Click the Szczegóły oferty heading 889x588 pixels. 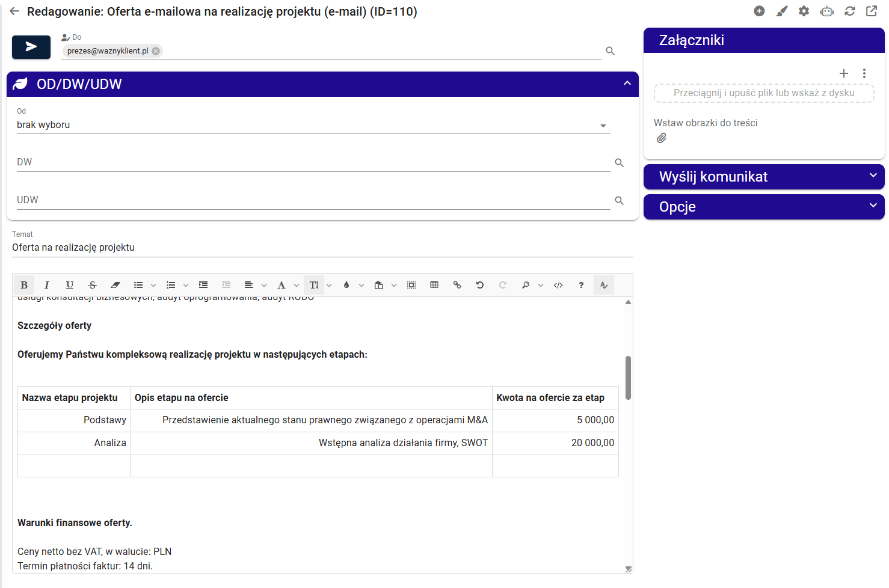54,326
